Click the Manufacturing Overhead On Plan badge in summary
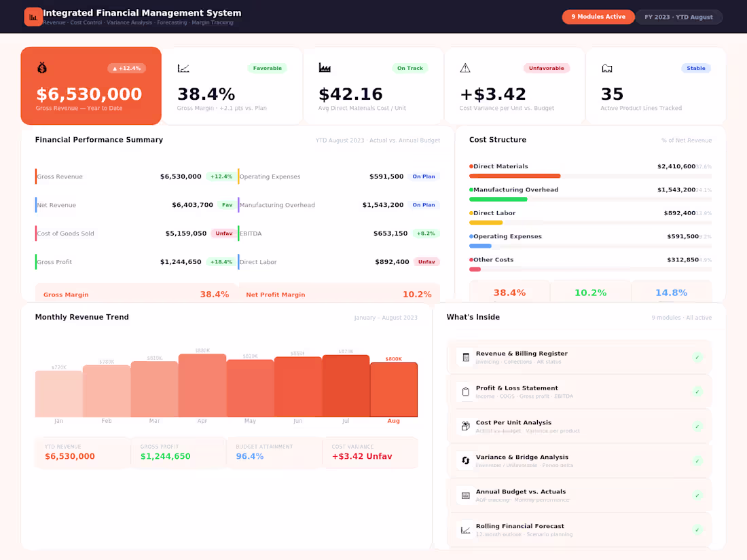 tap(424, 205)
